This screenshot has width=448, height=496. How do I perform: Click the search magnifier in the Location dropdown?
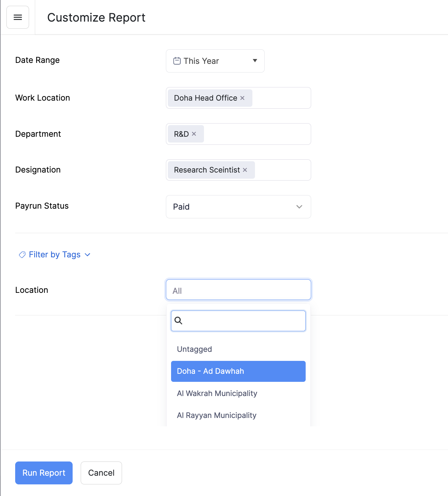coord(179,321)
